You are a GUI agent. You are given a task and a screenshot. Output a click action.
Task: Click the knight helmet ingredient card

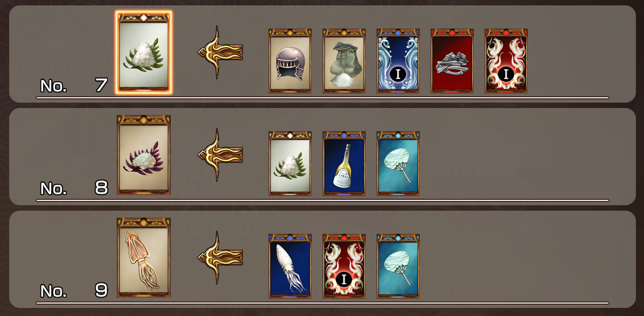[290, 60]
